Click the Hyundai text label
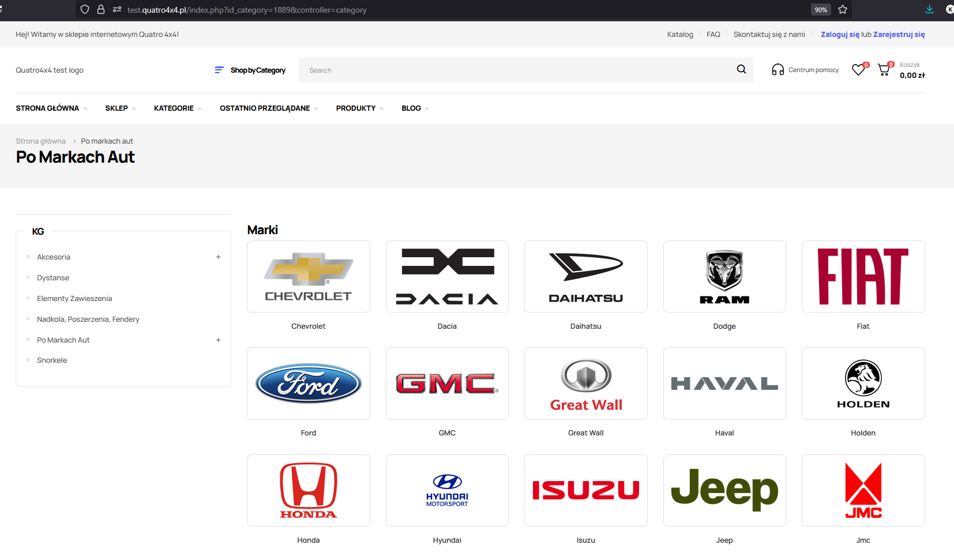Screen dimensions: 954x560 [x=447, y=540]
